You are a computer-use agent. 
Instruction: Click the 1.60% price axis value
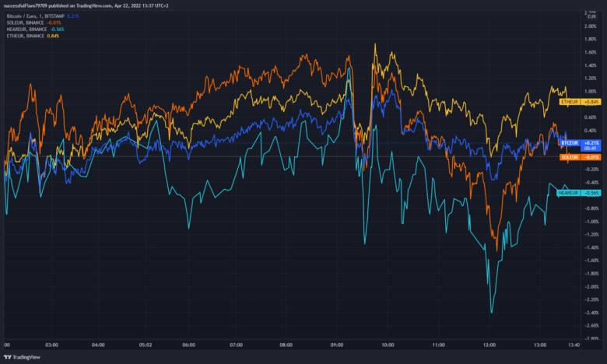click(591, 52)
